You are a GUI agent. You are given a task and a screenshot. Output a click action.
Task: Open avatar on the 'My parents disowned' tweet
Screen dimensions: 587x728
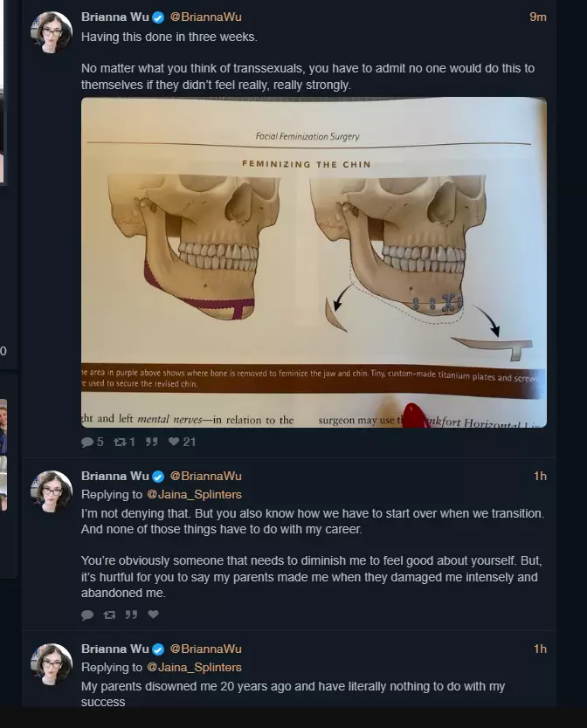coord(52,664)
